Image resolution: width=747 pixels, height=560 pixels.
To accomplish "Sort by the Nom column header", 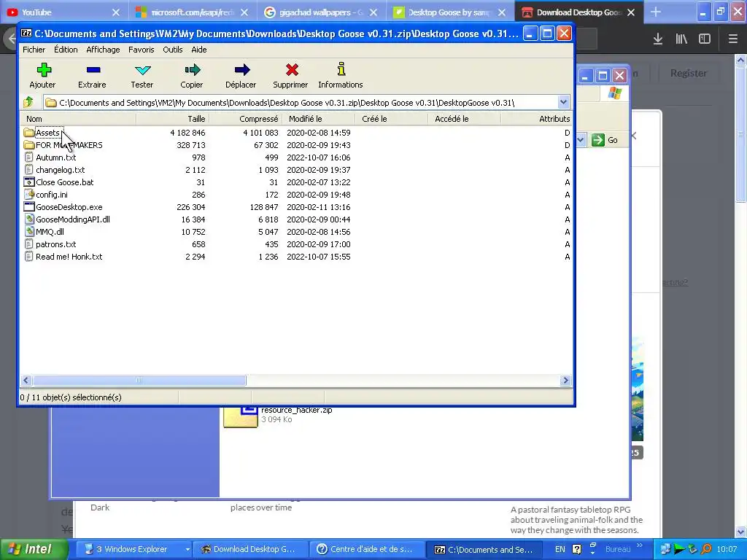I will (79, 119).
